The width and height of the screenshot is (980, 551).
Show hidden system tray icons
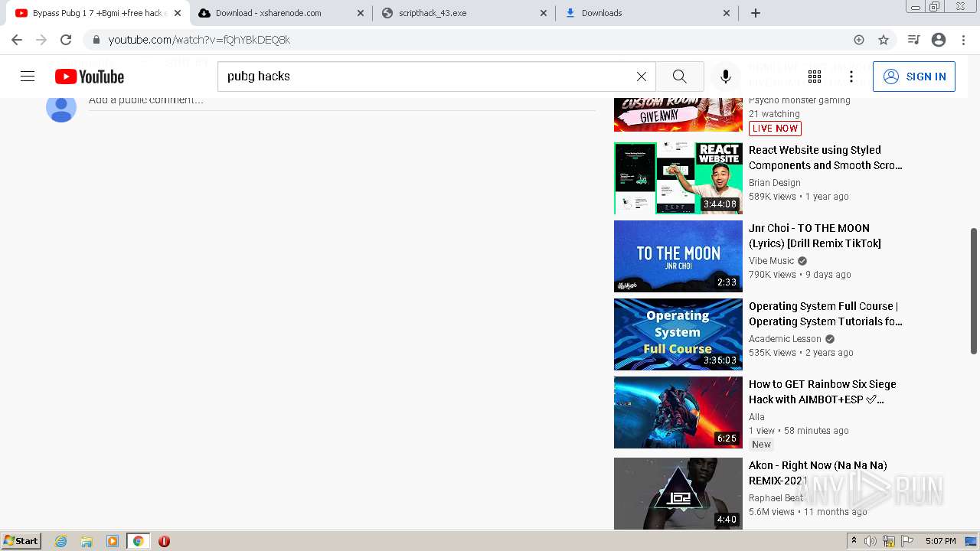tap(854, 541)
